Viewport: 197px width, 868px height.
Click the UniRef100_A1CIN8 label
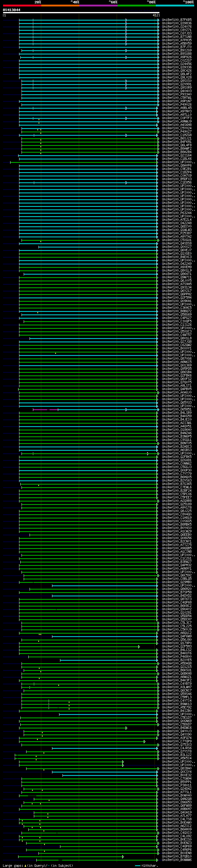pos(177,551)
